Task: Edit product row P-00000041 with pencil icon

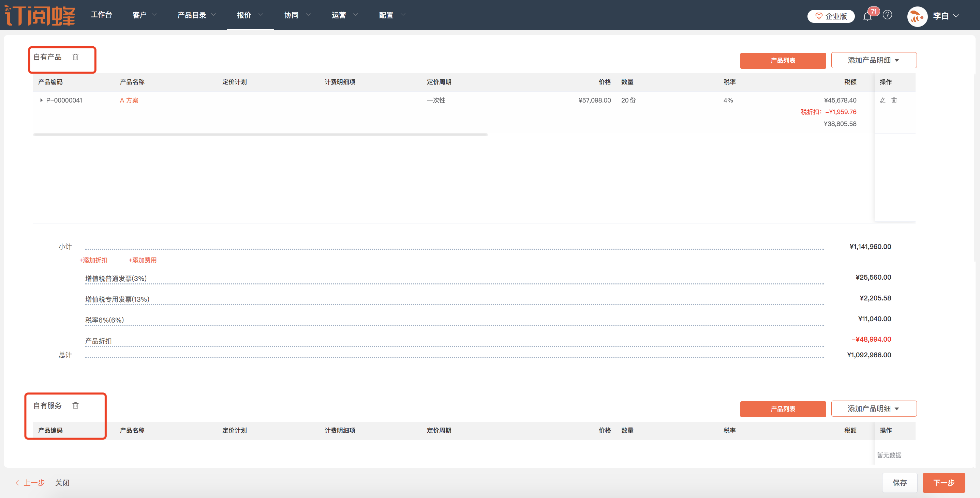Action: [x=882, y=100]
